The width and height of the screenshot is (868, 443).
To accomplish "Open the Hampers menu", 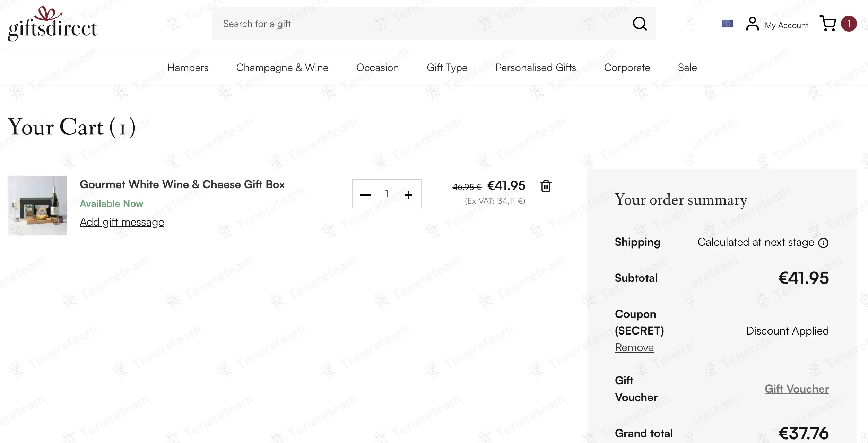I will coord(188,68).
